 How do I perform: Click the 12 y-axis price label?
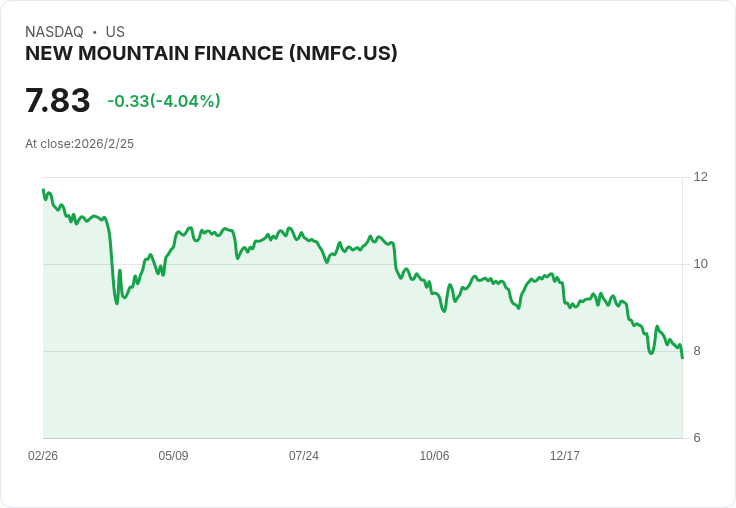[700, 177]
